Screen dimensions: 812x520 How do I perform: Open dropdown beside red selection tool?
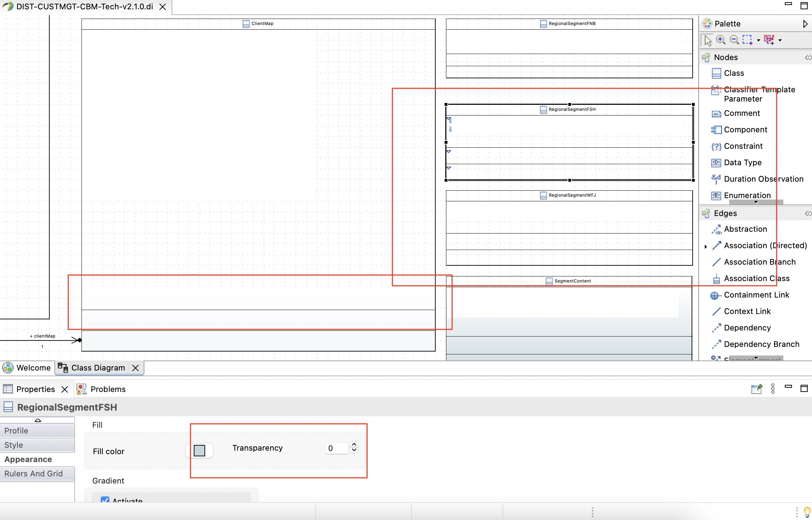click(x=780, y=40)
